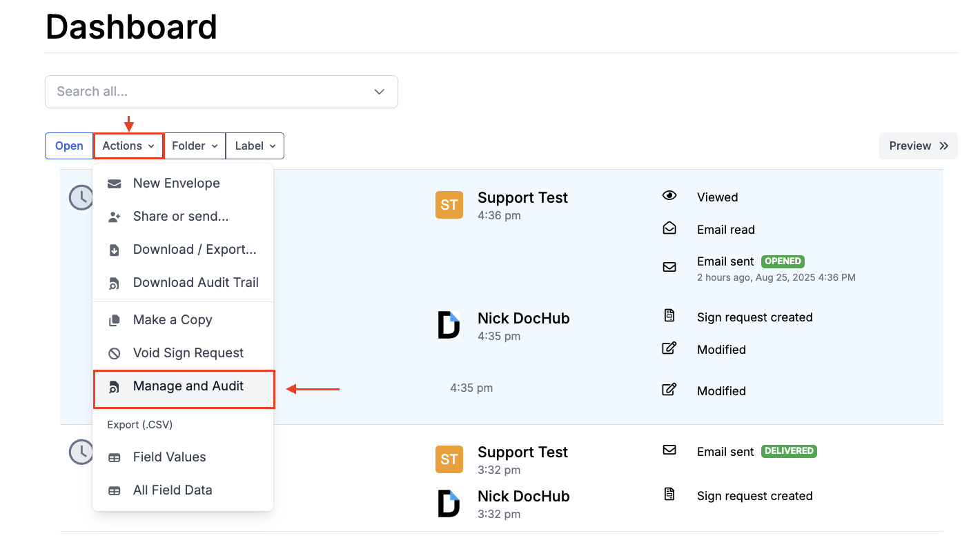Open the Label dropdown menu

coord(255,146)
